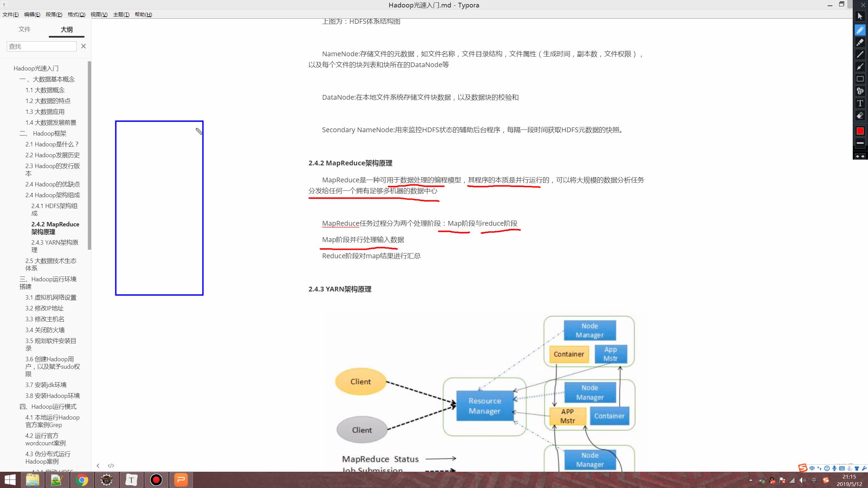Select the arrow drawing tool

click(x=860, y=67)
